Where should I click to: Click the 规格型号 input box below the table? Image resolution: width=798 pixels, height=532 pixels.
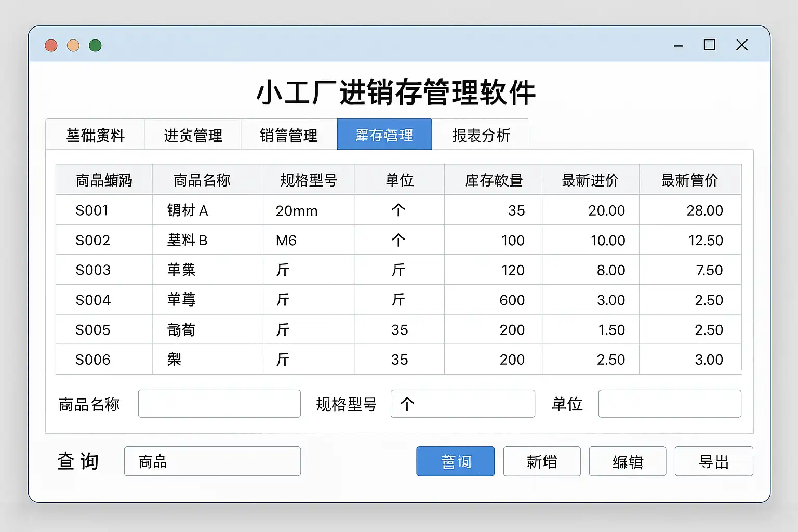(462, 404)
